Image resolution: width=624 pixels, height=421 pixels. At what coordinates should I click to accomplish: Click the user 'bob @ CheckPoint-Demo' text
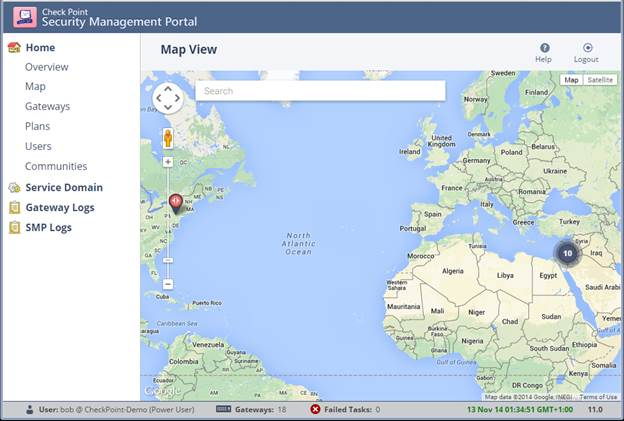(116, 409)
